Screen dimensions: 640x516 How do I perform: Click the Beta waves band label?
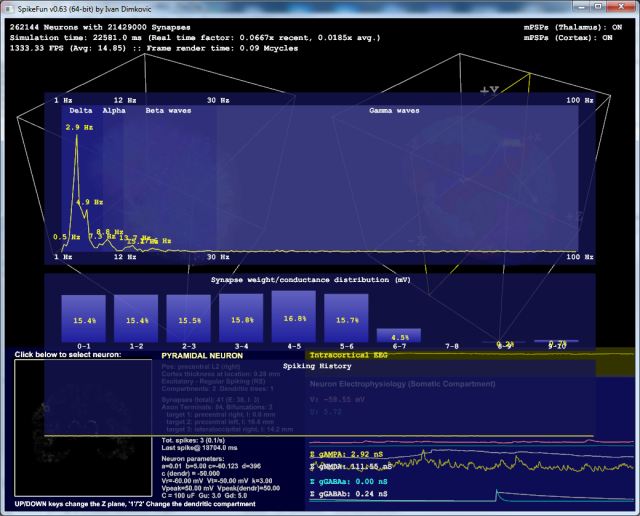click(168, 111)
